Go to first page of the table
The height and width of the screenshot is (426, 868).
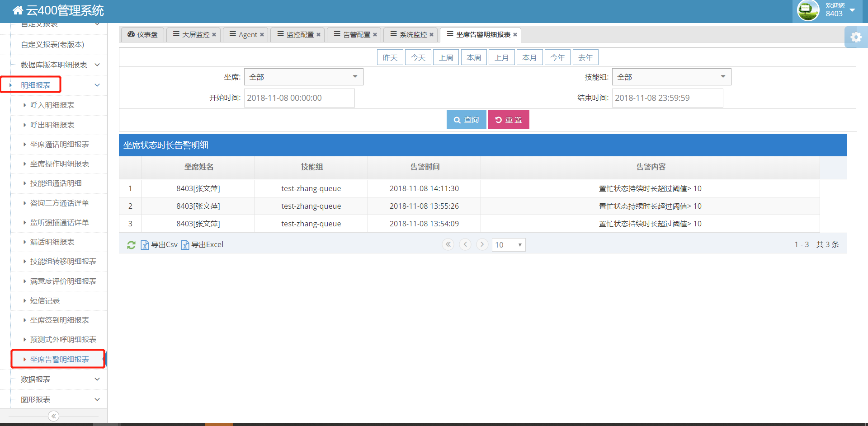(x=448, y=244)
